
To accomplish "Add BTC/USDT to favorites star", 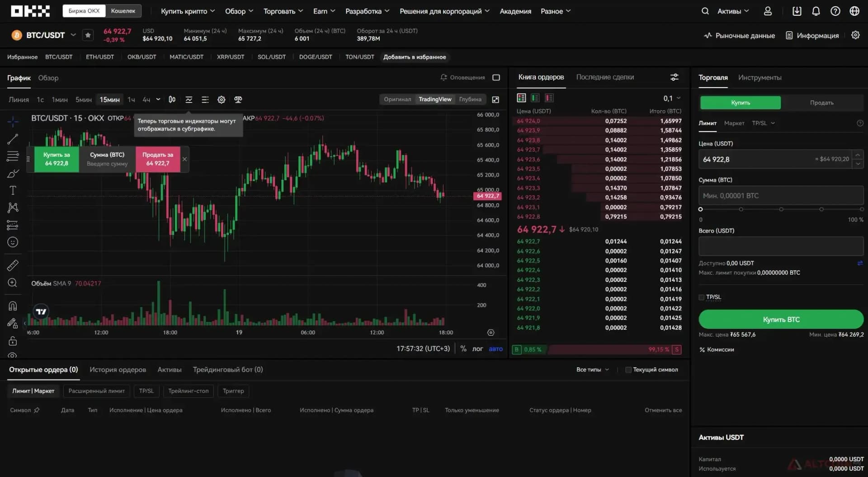I will pos(88,35).
